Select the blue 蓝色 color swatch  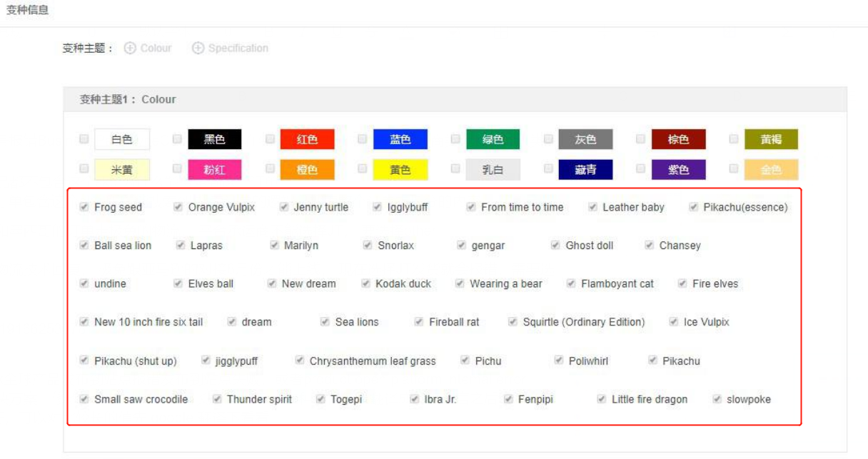pyautogui.click(x=400, y=139)
